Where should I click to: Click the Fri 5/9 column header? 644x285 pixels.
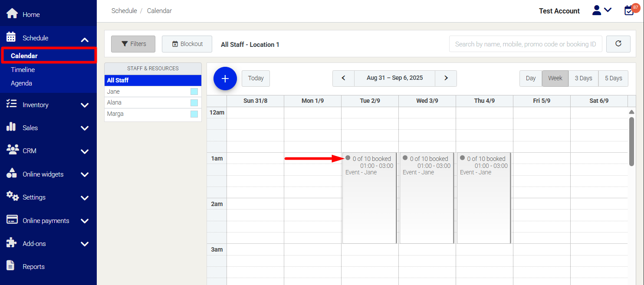tap(542, 101)
